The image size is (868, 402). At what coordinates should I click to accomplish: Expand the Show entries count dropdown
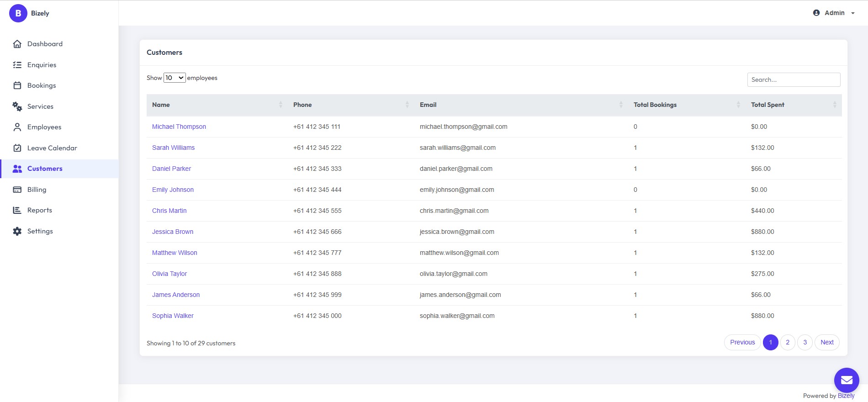[175, 78]
